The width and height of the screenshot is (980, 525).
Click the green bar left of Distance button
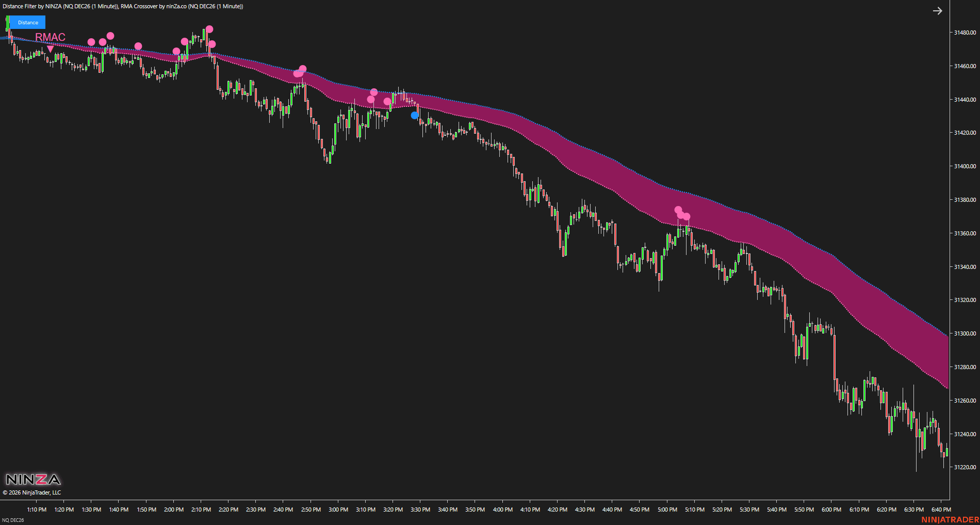tap(8, 22)
